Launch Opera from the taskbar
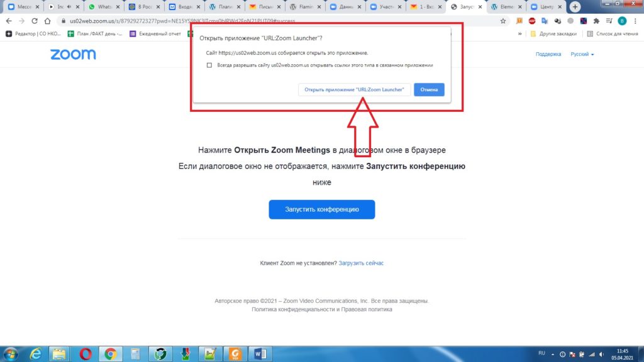 [86, 354]
